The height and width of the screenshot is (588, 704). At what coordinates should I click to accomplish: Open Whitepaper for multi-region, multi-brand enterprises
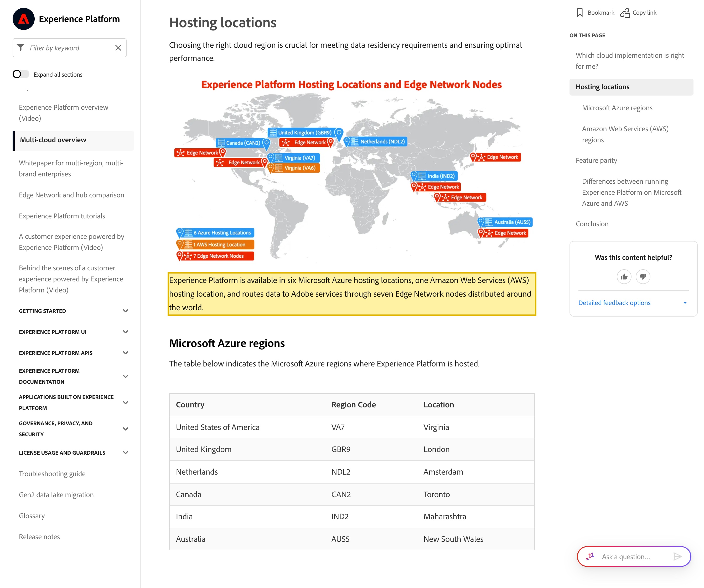[x=71, y=168]
